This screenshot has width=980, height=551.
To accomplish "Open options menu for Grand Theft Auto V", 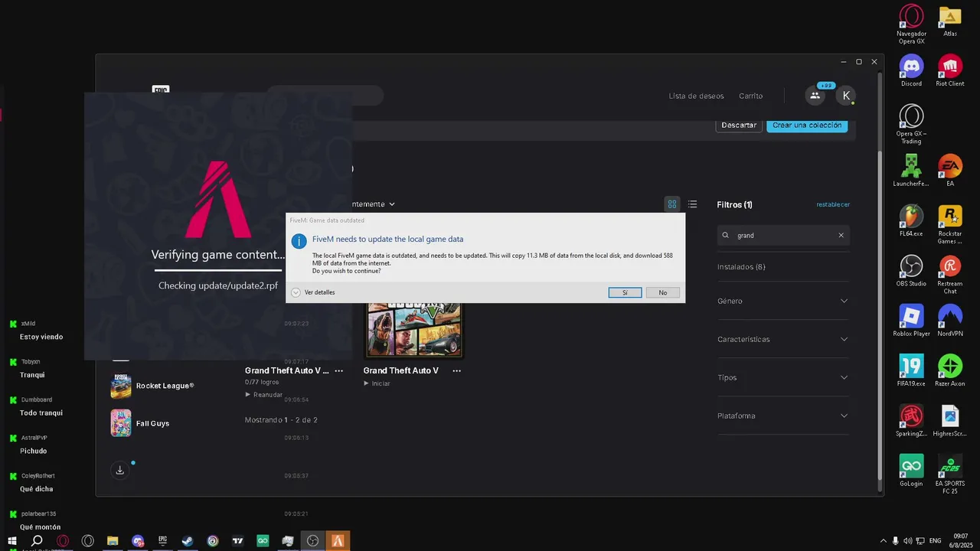I will tap(457, 370).
